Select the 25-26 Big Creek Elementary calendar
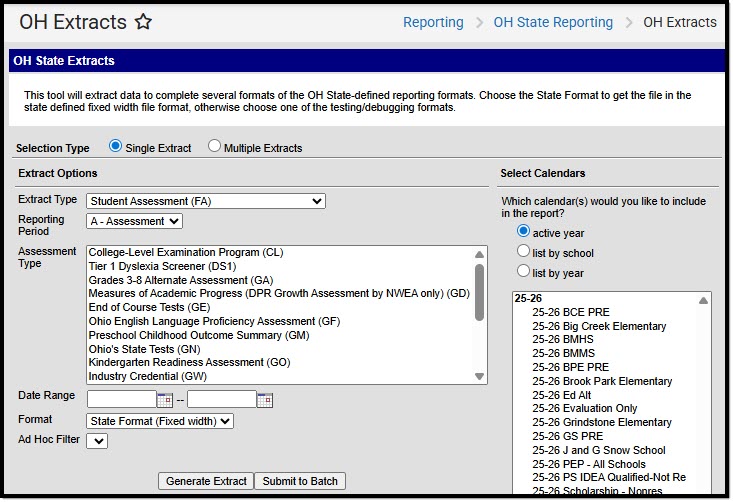This screenshot has width=733, height=502. click(599, 326)
